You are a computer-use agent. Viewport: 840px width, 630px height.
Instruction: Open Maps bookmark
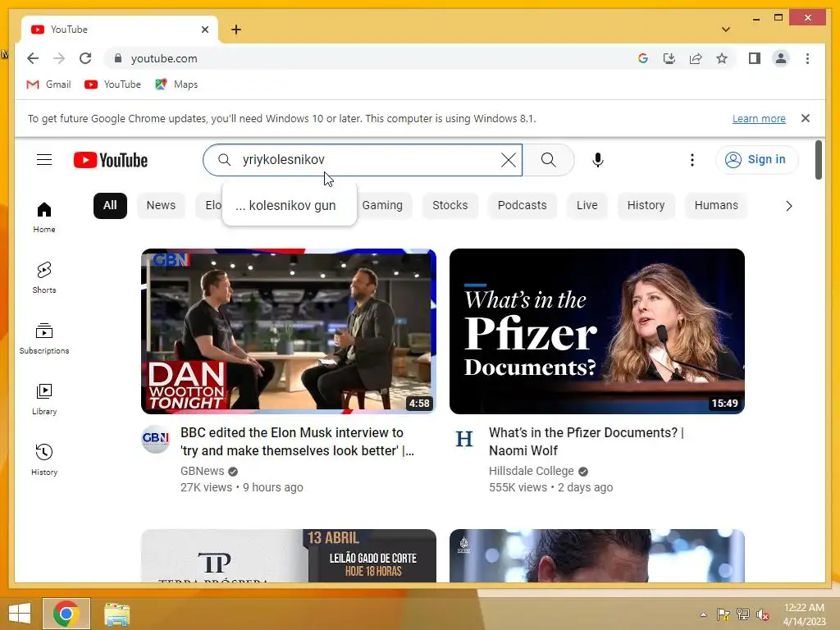point(176,84)
